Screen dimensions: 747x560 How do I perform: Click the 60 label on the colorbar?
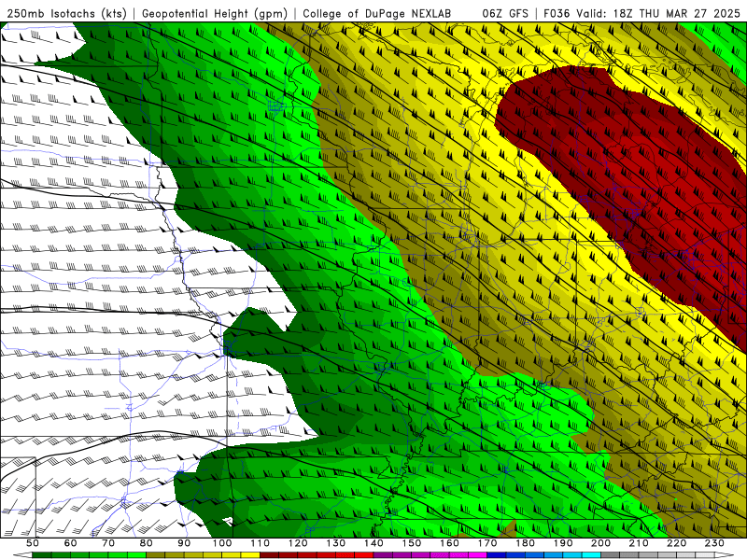(70, 543)
